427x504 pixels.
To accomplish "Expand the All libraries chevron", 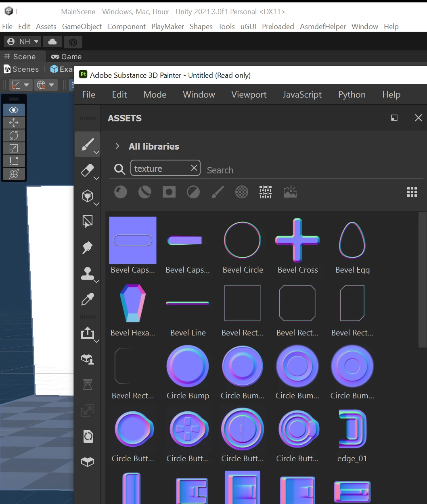I will click(117, 146).
